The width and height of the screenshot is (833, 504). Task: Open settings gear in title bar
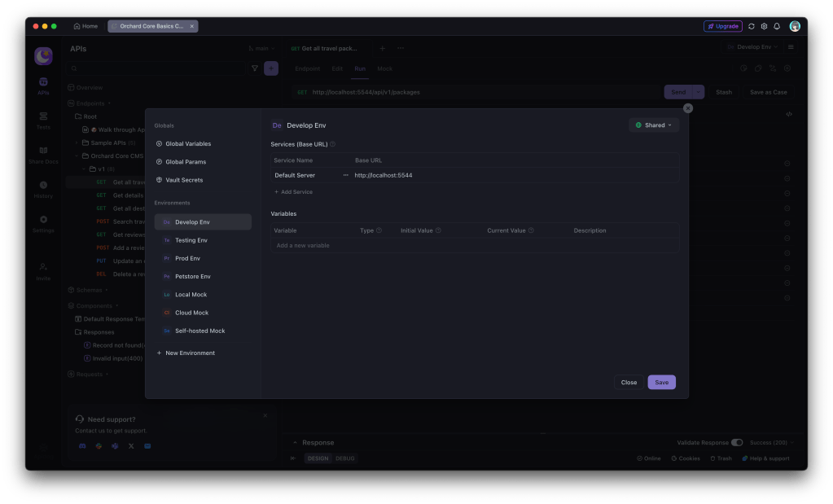(x=764, y=26)
